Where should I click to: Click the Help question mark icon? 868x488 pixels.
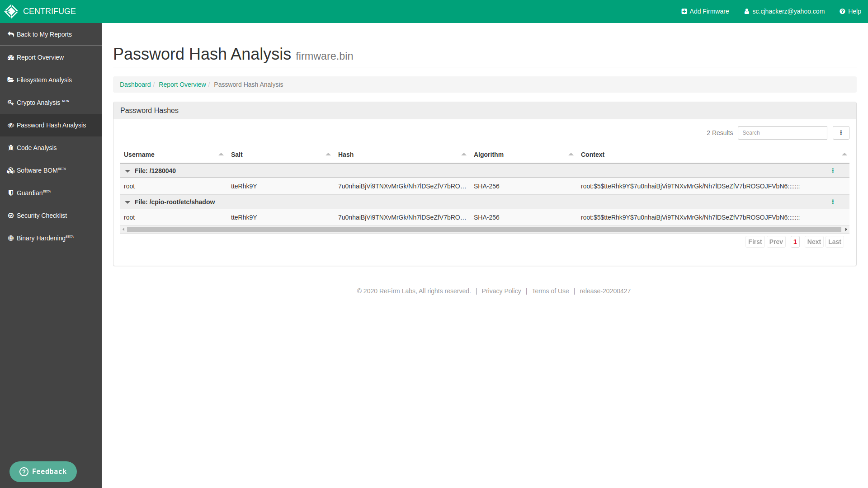[842, 12]
